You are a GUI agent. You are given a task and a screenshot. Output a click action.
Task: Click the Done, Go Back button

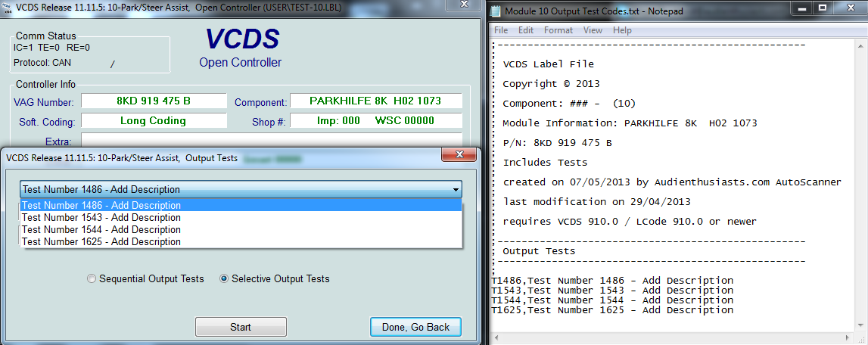point(415,328)
